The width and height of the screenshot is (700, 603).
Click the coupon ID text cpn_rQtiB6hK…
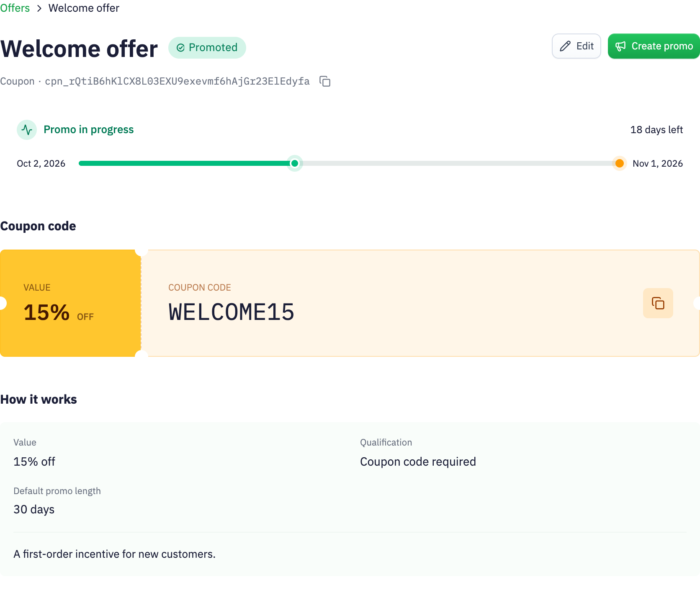tap(178, 81)
